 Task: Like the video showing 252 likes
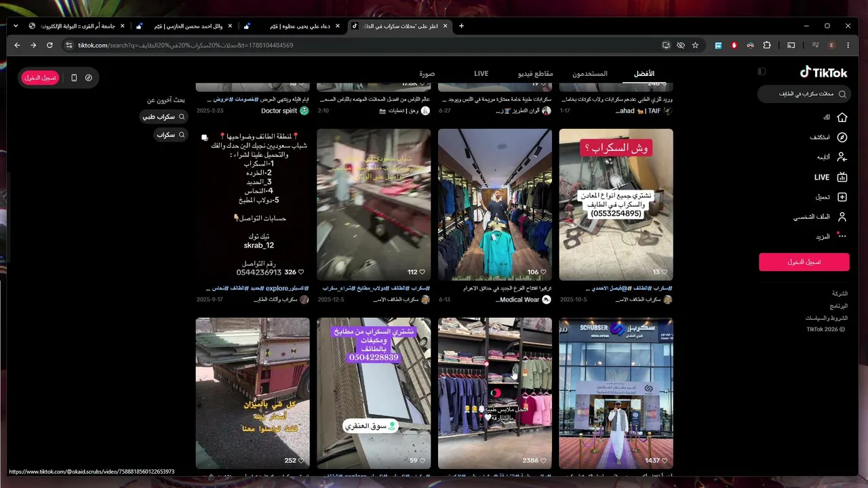tap(302, 460)
